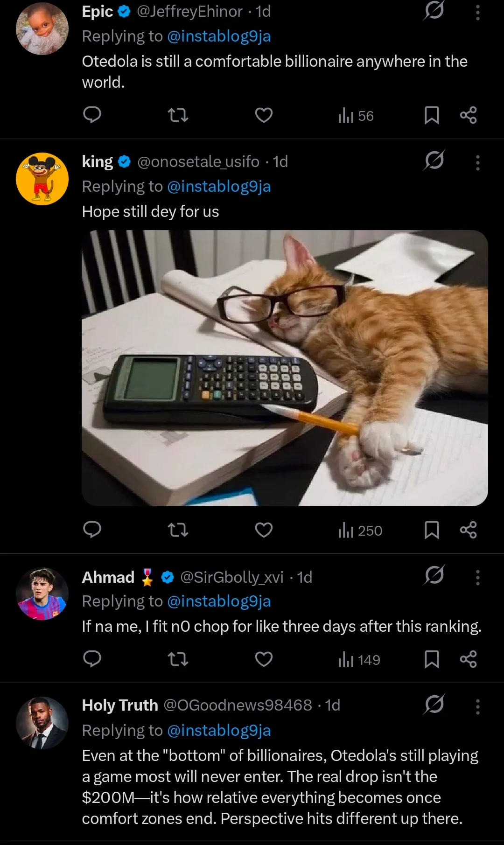Open Holy Truth's profile name

120,705
